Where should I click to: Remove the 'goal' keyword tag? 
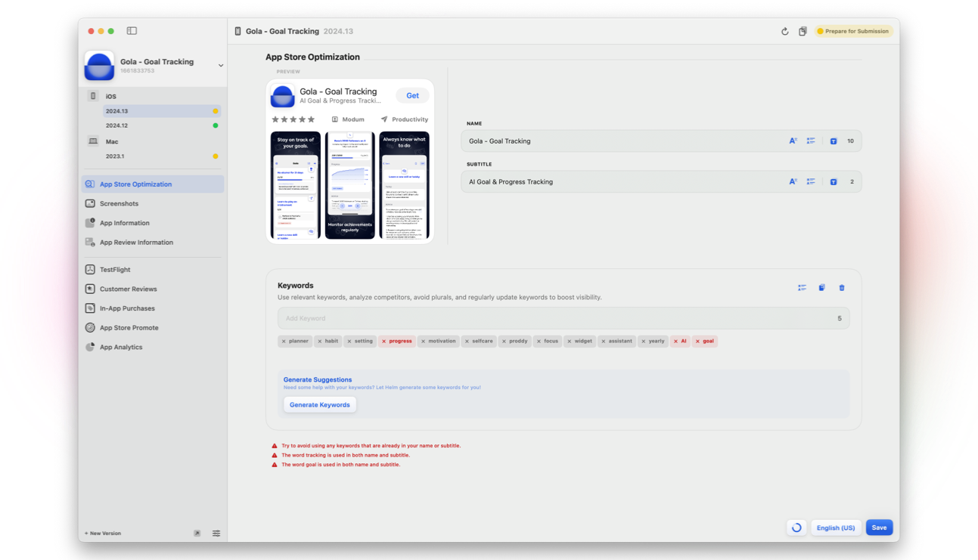pos(697,342)
